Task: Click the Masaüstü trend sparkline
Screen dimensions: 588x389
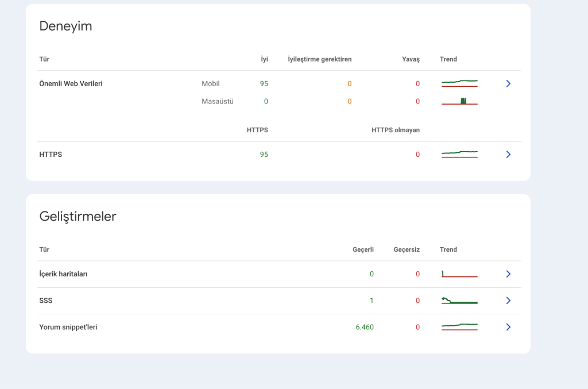Action: click(459, 102)
